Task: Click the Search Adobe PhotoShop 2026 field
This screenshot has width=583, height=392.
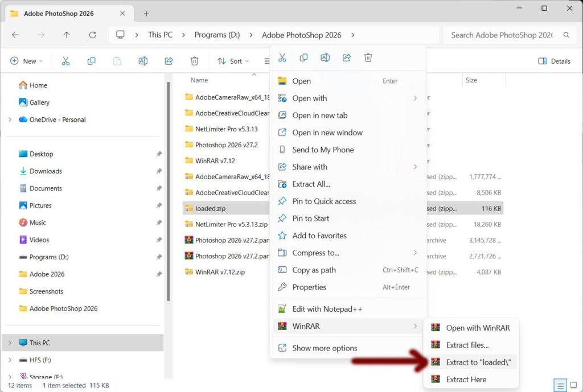Action: pyautogui.click(x=501, y=35)
